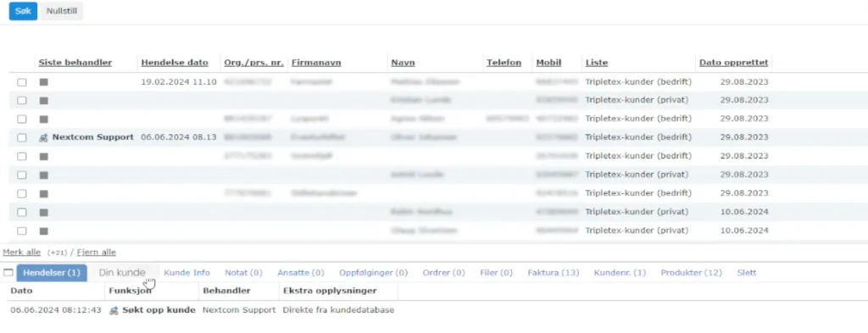Click the blue Søk button

[x=23, y=11]
